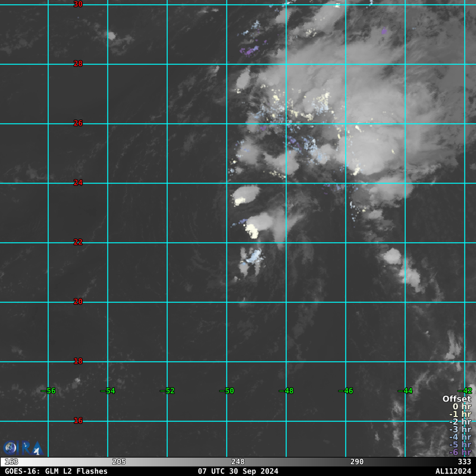
Task: Click the AL112024 storm identifier
Action: [453, 471]
